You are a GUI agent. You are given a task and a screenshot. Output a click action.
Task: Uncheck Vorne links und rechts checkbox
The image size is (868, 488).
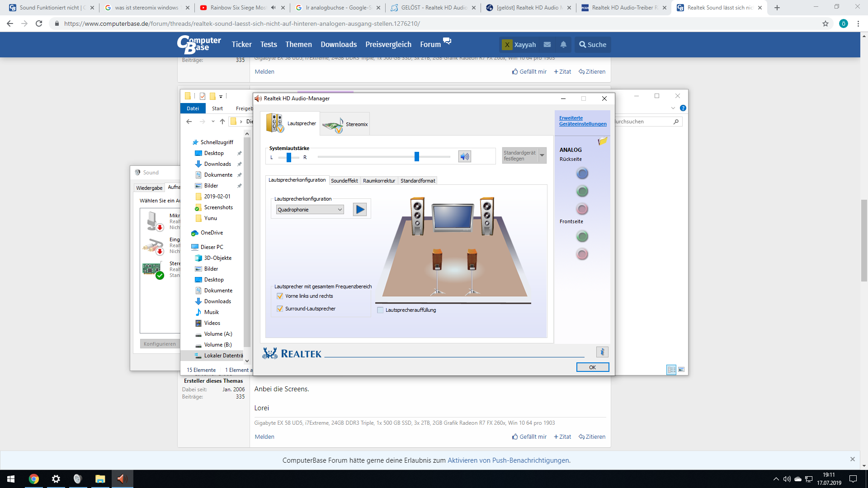pos(280,296)
